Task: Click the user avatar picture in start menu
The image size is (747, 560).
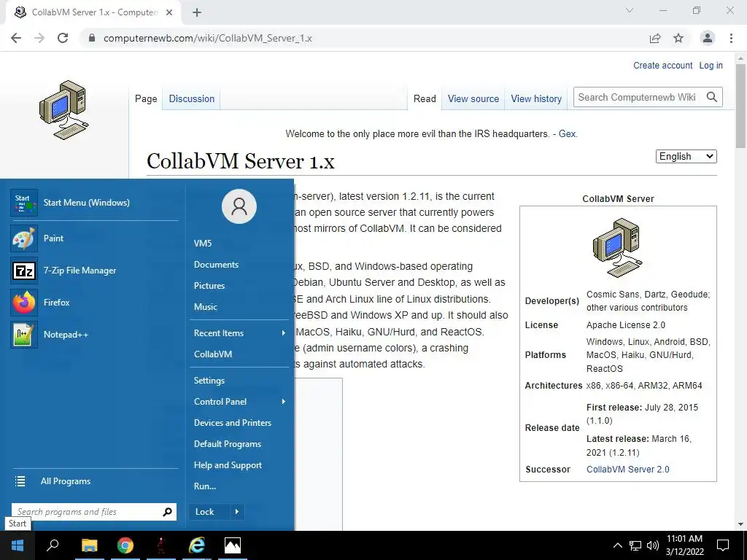Action: (239, 206)
